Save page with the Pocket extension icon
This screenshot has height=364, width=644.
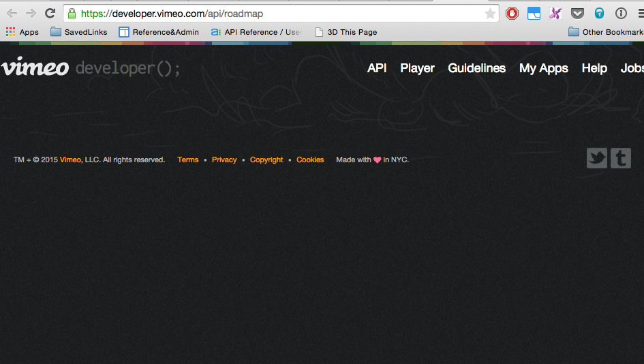tap(577, 14)
